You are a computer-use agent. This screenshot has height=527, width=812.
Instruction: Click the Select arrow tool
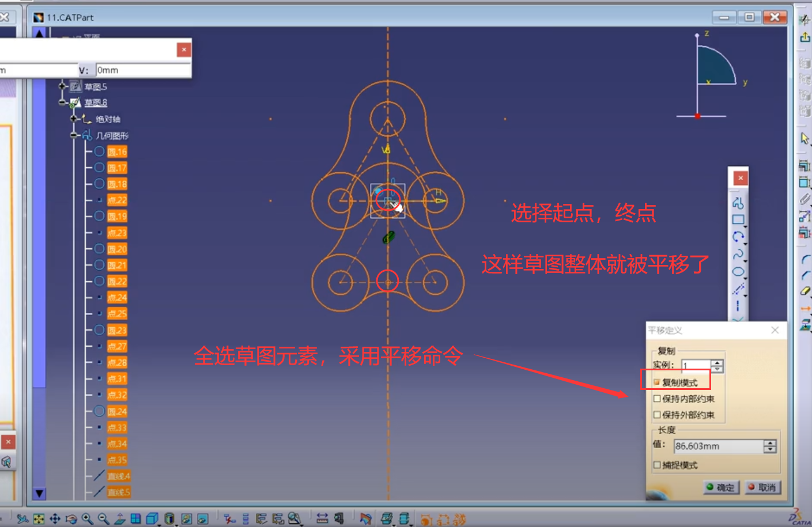click(x=805, y=138)
